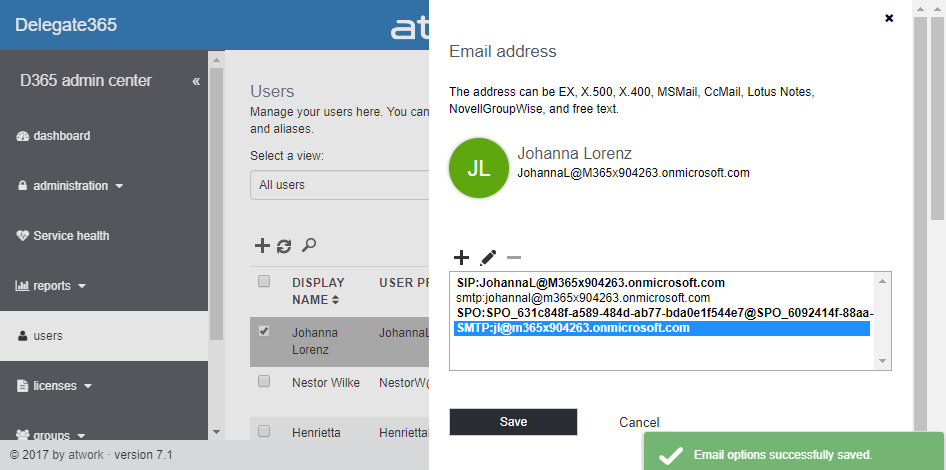
Task: Uncheck the Johanna Lorenz row checkbox
Action: (x=264, y=331)
